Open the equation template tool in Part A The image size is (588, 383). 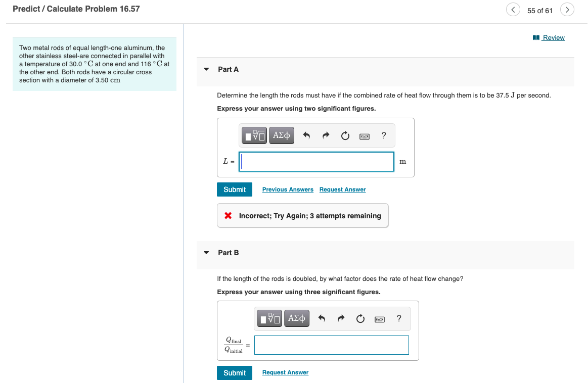tap(254, 135)
